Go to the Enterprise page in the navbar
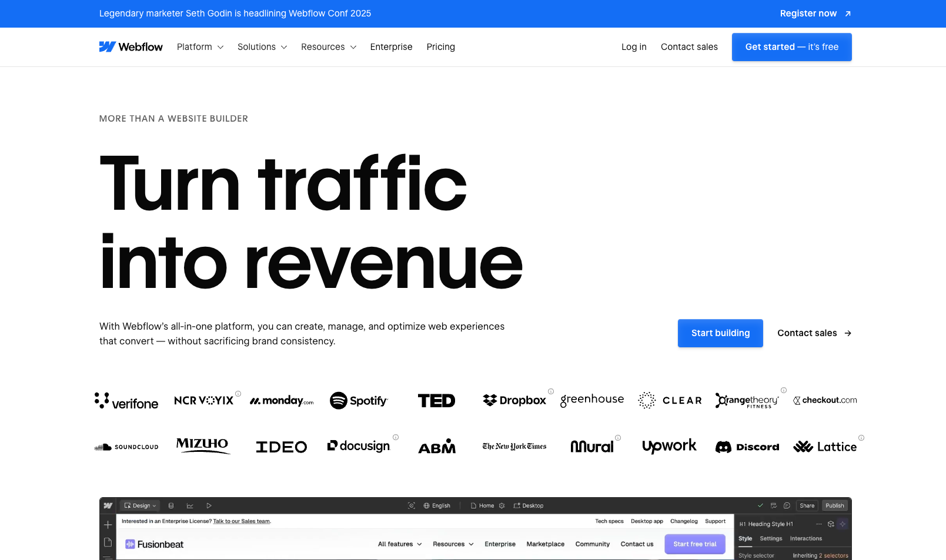The width and height of the screenshot is (946, 560). click(391, 47)
